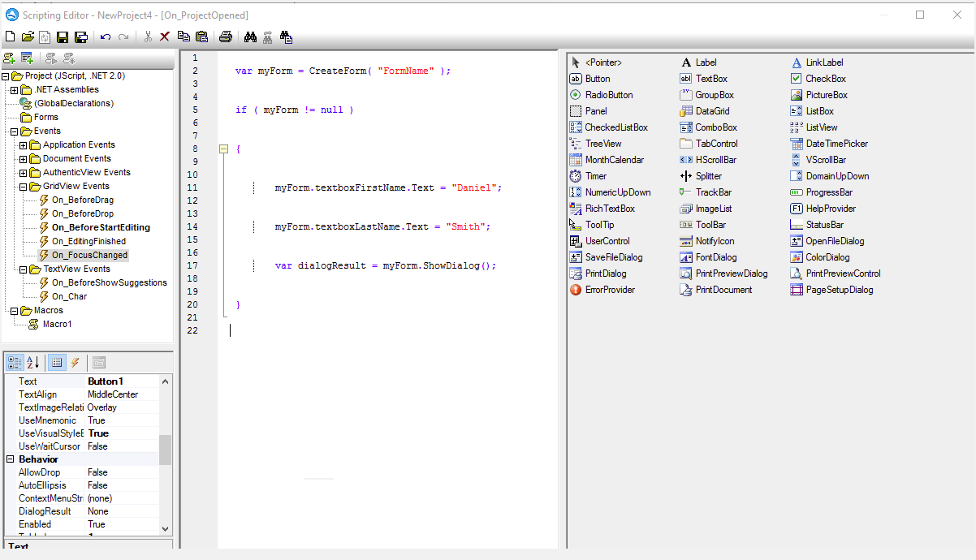976x560 pixels.
Task: Click the Add Macro icon with green plus
Action: click(x=9, y=58)
